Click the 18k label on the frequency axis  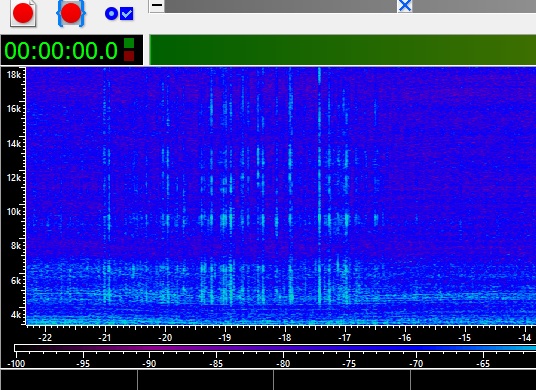point(14,75)
